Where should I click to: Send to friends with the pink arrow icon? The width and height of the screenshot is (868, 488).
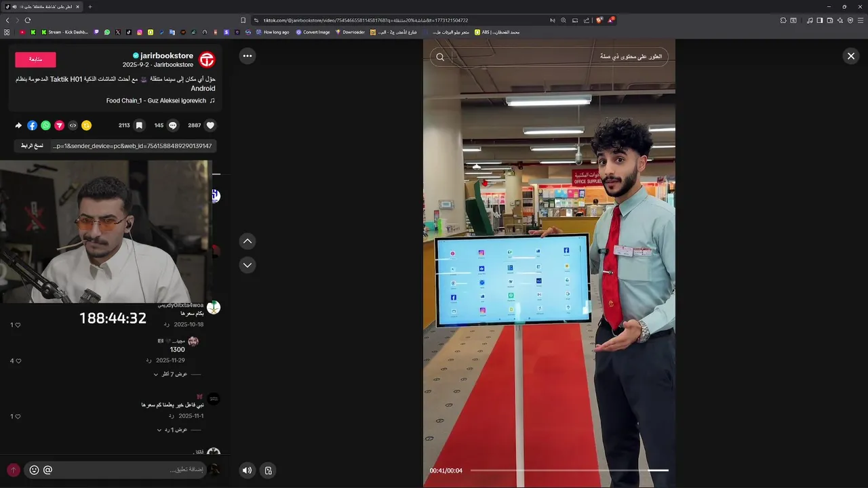click(x=59, y=125)
